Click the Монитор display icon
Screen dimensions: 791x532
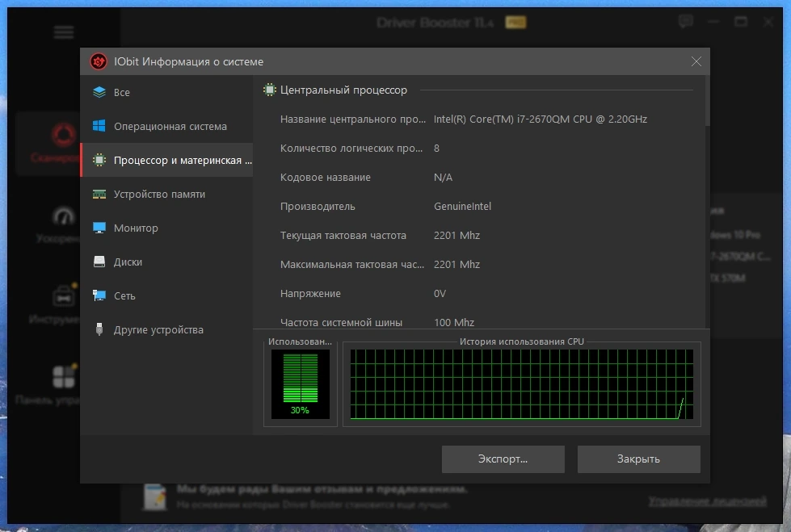pos(99,228)
